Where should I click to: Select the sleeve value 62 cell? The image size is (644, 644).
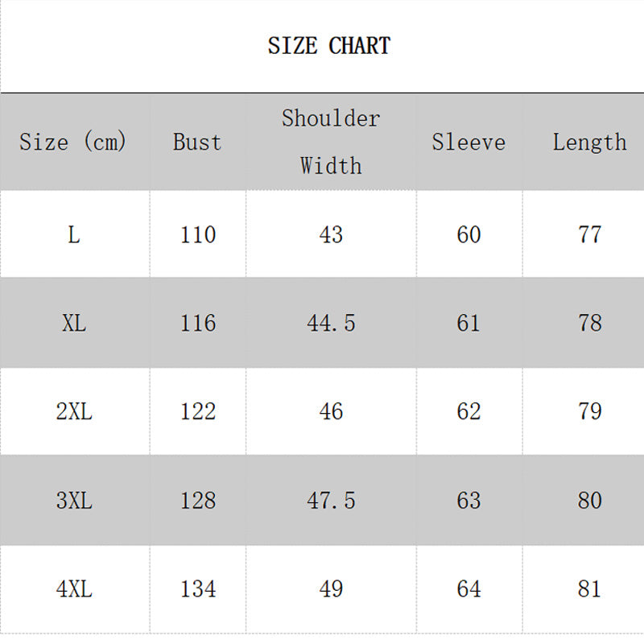[x=469, y=412]
